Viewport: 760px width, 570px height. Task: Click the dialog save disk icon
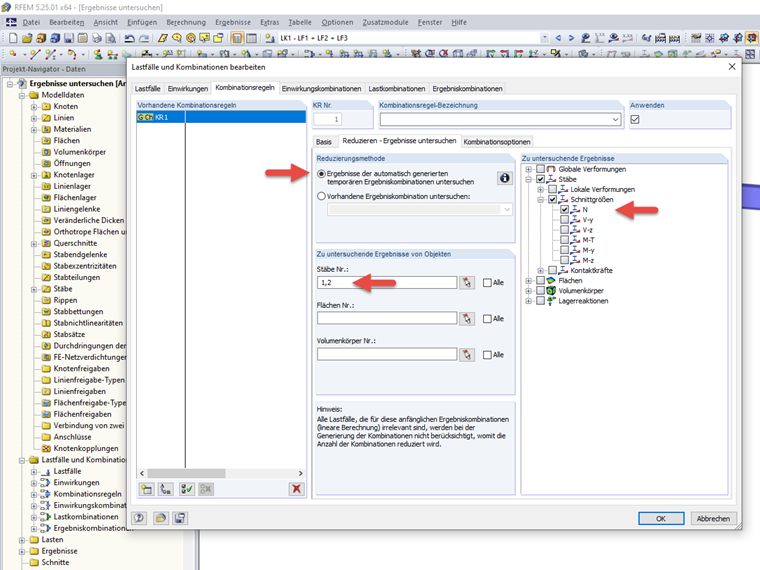tap(180, 518)
